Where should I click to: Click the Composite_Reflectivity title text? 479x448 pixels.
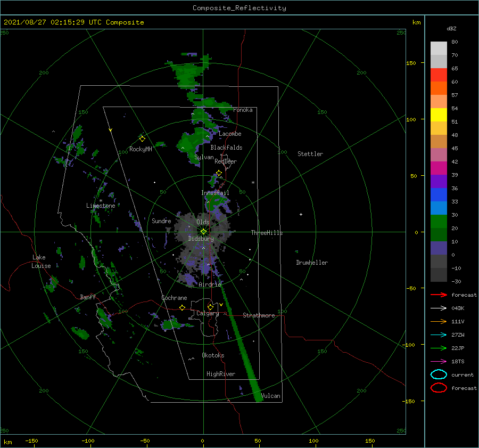point(239,8)
